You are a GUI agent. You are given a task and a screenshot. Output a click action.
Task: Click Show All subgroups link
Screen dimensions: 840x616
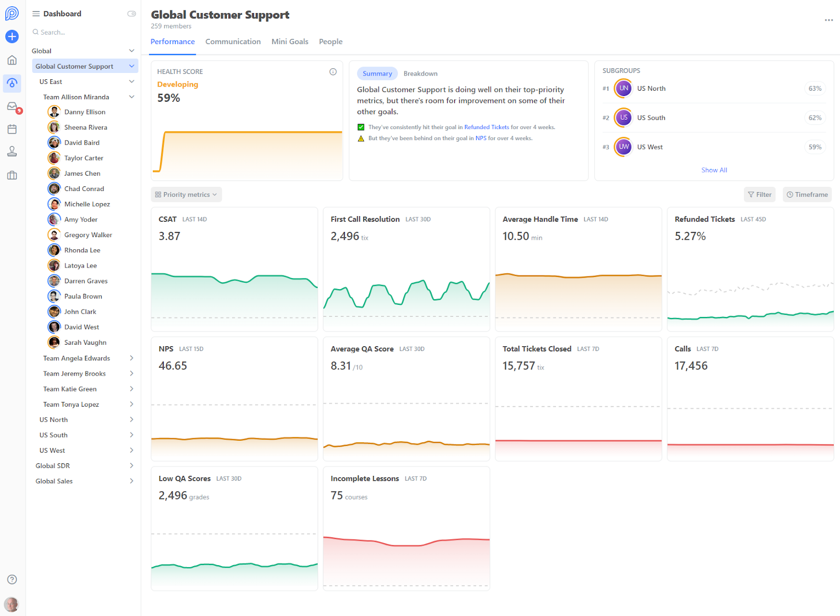point(714,170)
